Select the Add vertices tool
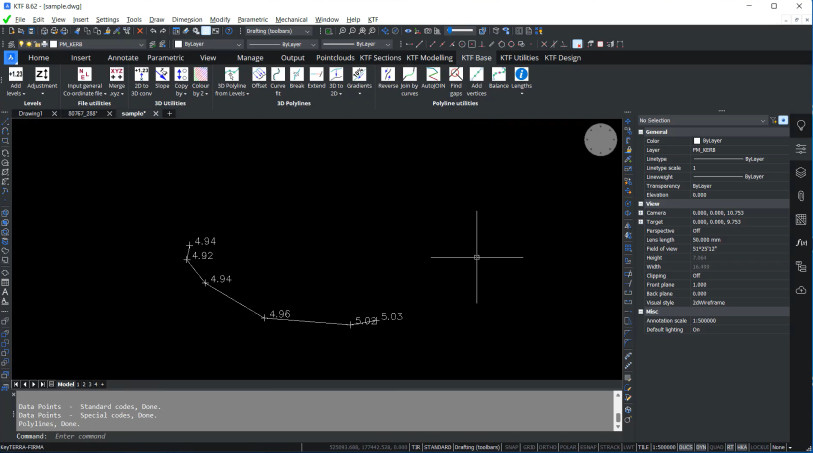Image resolution: width=813 pixels, height=453 pixels. pos(476,81)
